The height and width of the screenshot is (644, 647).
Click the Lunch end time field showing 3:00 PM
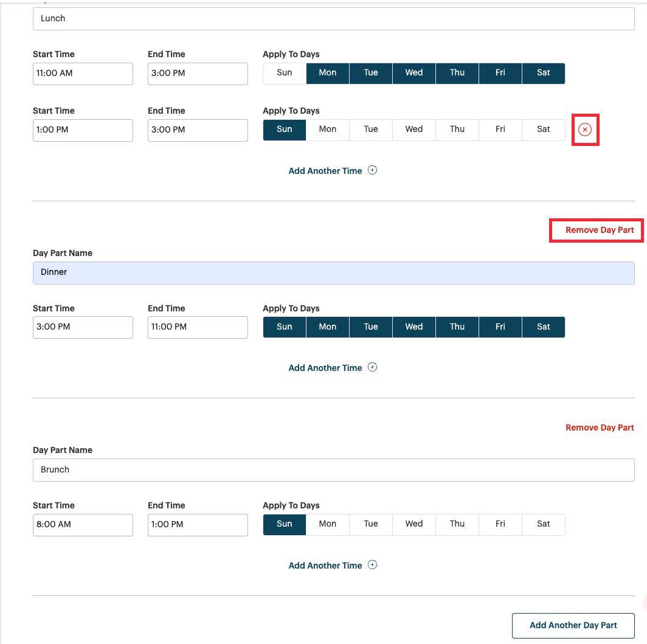click(x=198, y=73)
